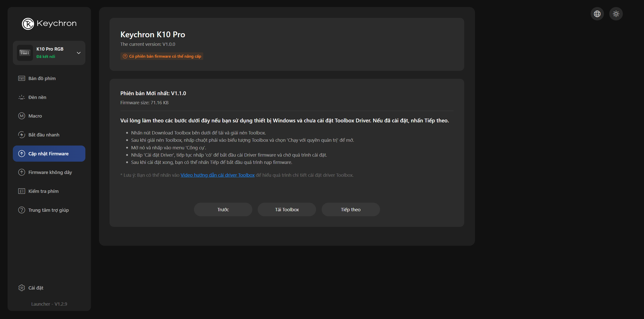Click the globe language icon
Image resolution: width=644 pixels, height=319 pixels.
(x=597, y=14)
